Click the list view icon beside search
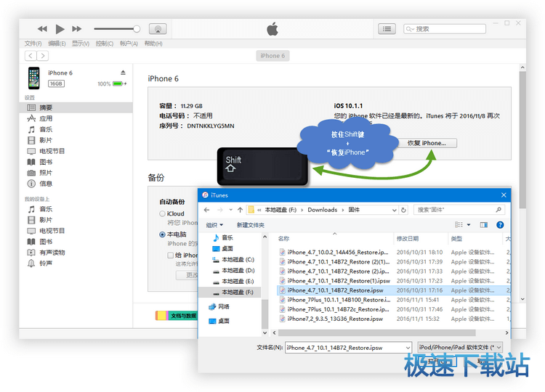 click(x=387, y=29)
